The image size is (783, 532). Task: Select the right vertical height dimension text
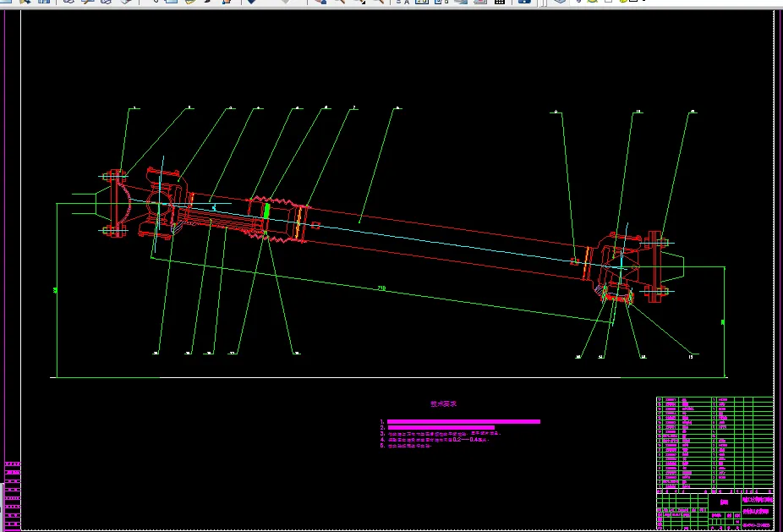coord(723,322)
